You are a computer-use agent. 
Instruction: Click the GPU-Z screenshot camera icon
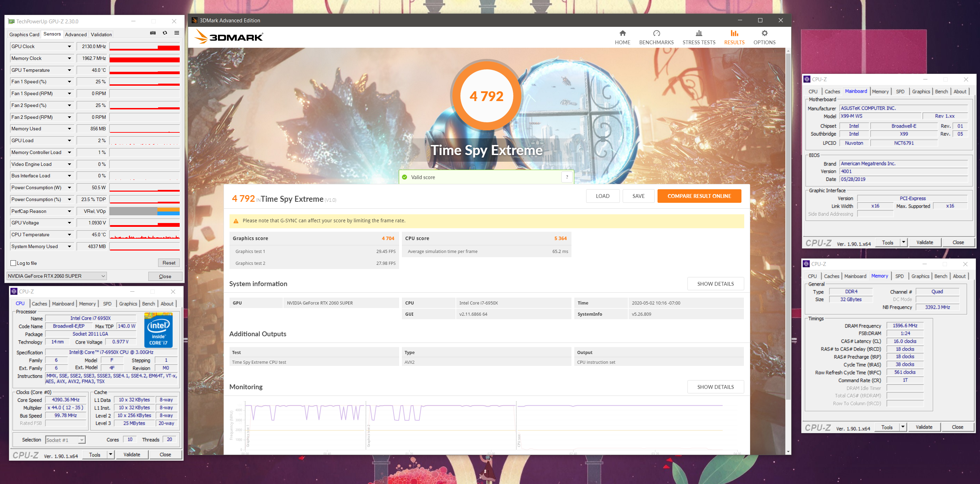[153, 33]
